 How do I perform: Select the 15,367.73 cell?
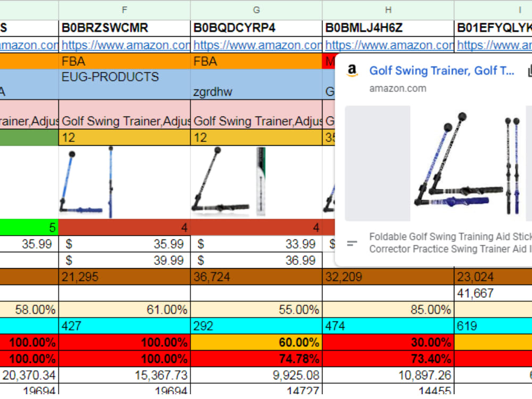124,375
